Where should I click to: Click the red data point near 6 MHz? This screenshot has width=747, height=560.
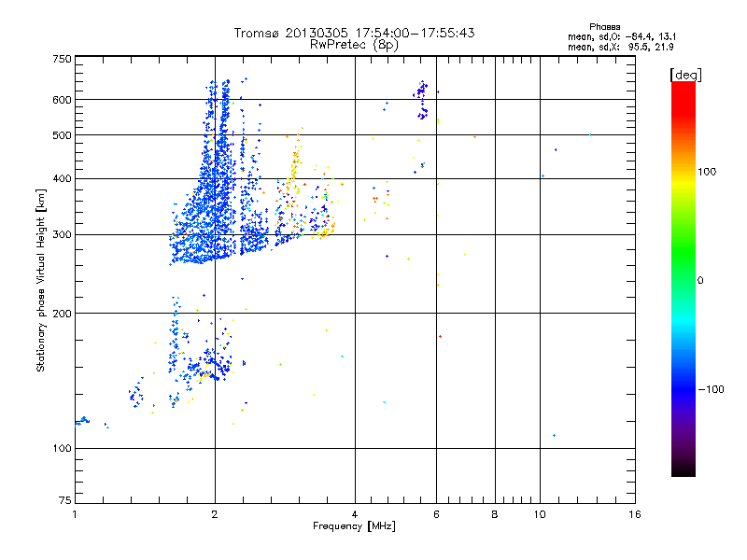tap(440, 337)
